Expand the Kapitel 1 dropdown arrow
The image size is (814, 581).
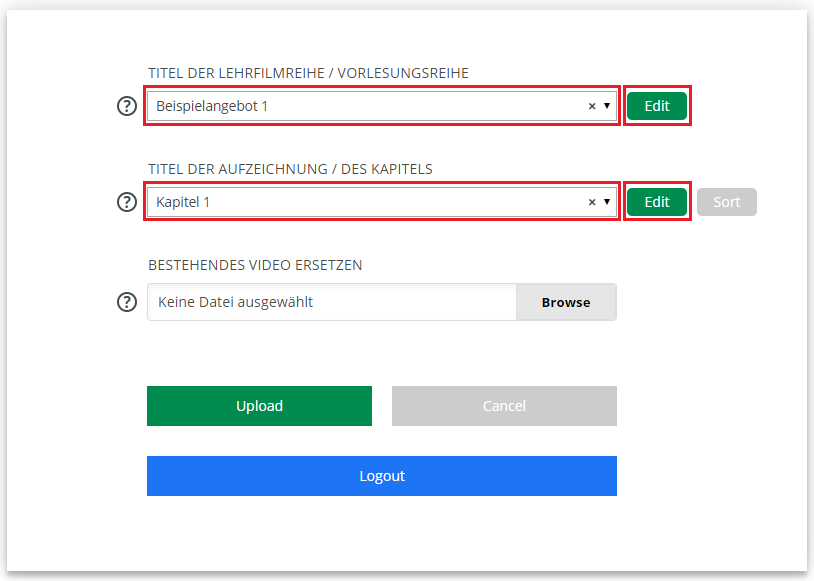pyautogui.click(x=607, y=202)
